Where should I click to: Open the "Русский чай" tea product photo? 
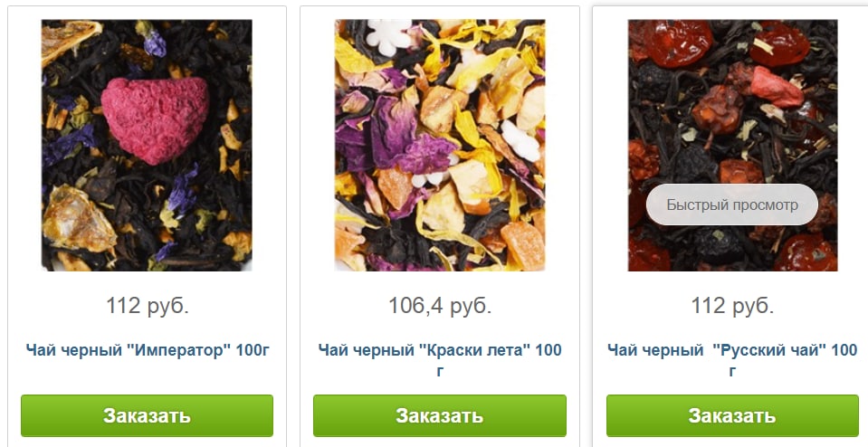[x=732, y=145]
